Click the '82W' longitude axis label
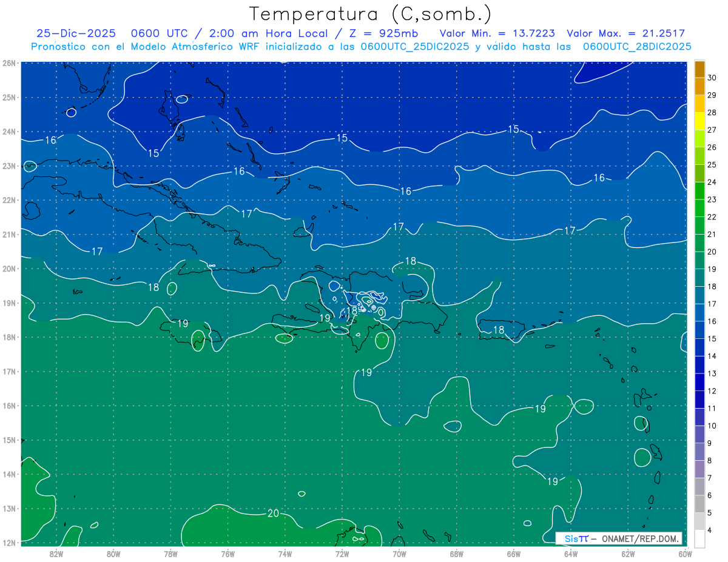Screen dimensions: 728x562 click(56, 554)
